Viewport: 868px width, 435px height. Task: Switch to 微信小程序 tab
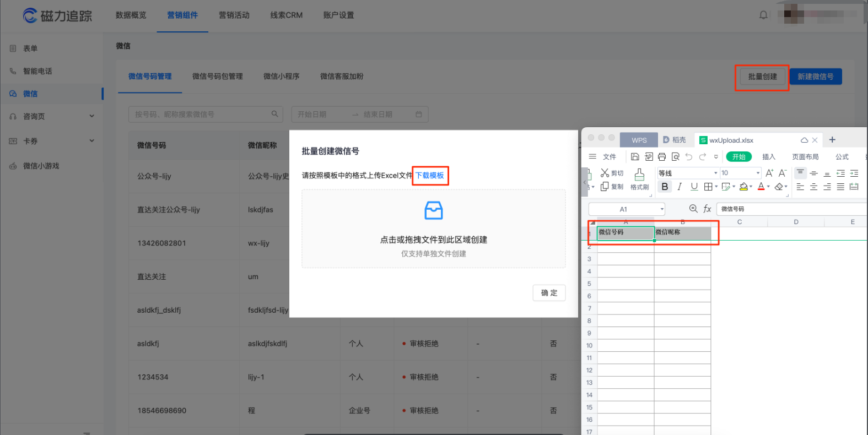282,77
